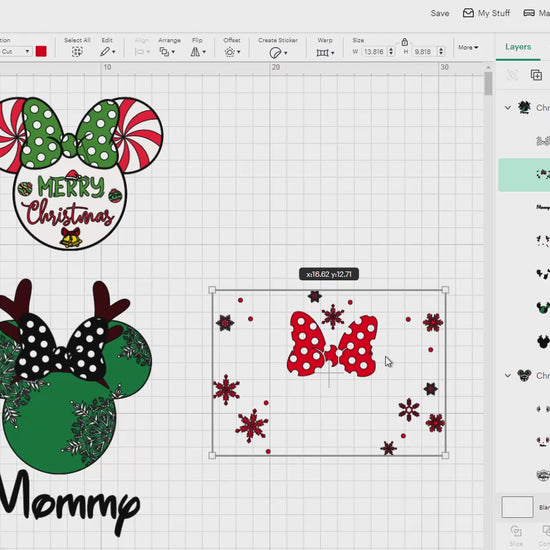Expand the Warp dropdown arrow
This screenshot has height=550, width=550.
click(333, 53)
